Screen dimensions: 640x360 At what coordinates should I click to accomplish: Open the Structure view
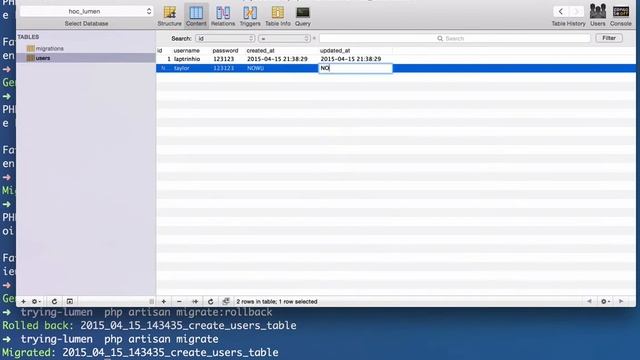(169, 16)
